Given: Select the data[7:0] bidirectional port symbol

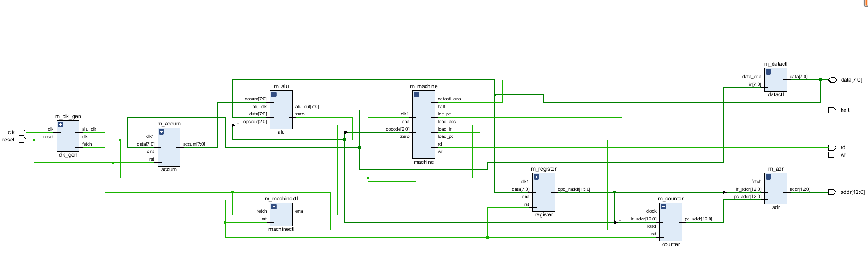Looking at the screenshot, I should (832, 80).
